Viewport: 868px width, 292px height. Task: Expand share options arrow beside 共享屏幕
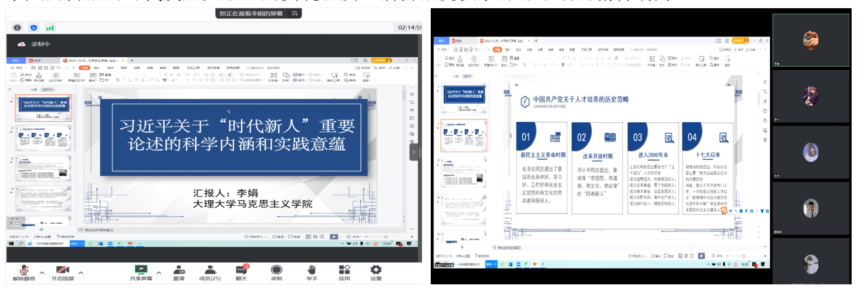tap(159, 272)
